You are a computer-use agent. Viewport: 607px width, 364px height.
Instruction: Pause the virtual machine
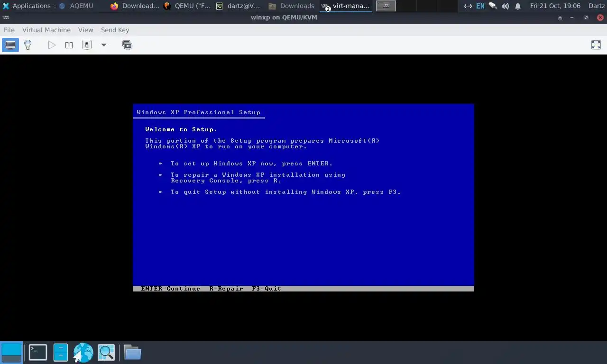69,45
